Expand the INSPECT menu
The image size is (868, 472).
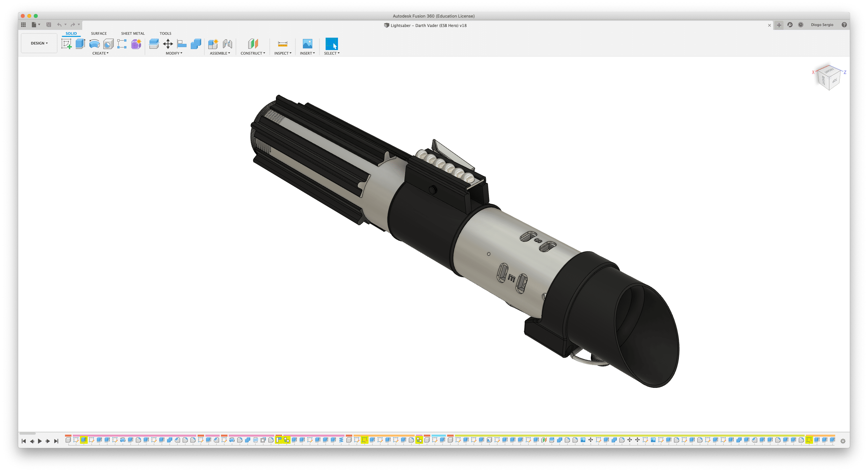click(283, 53)
